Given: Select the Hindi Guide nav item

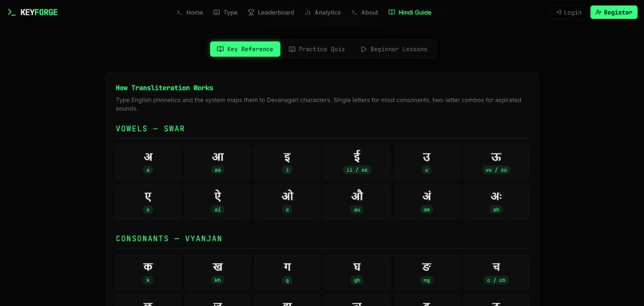Looking at the screenshot, I should point(410,12).
